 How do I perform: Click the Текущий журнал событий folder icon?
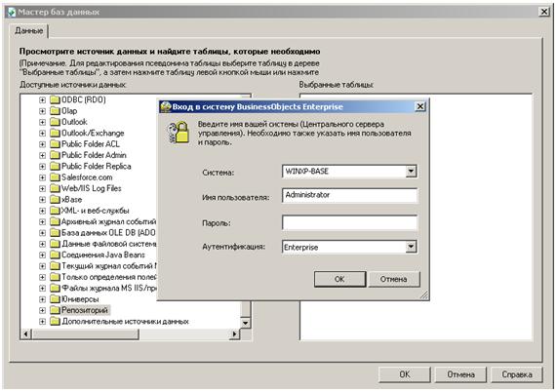(x=55, y=265)
